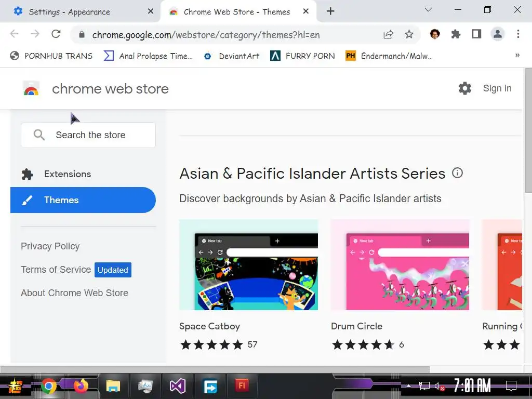
Task: Reload the Chrome Web Store page
Action: [56, 34]
